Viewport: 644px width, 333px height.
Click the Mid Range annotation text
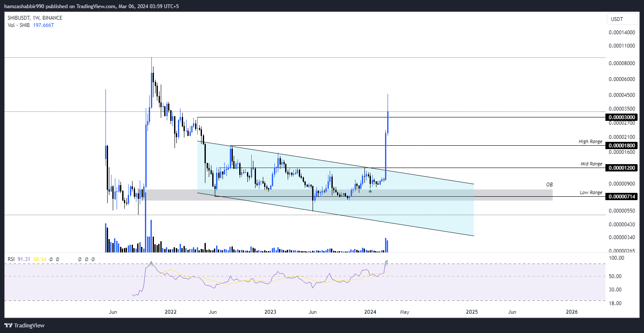click(x=591, y=164)
